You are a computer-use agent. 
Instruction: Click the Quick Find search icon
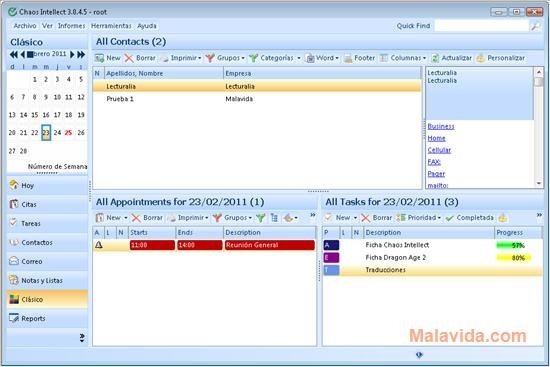pos(535,26)
